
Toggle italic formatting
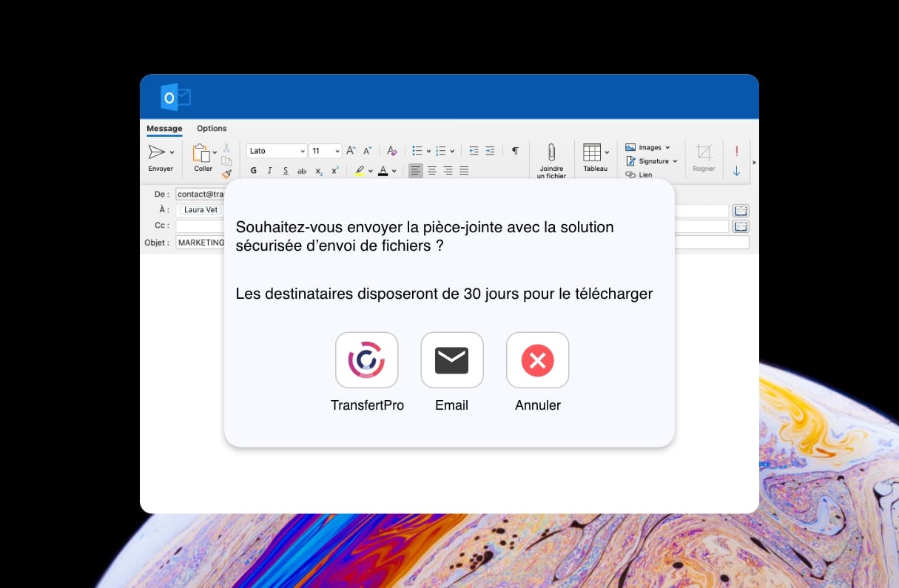269,170
